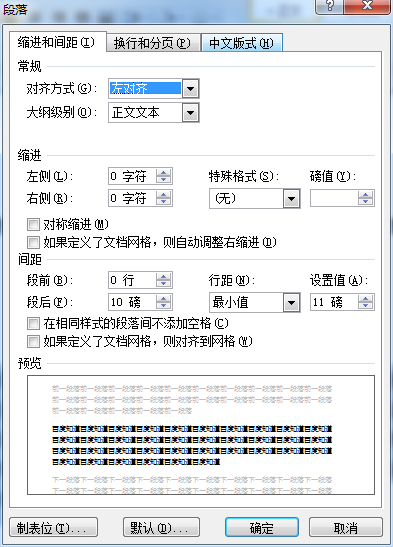Increase 段前 spacing with up arrow
Screen dimensions: 393x547
pyautogui.click(x=164, y=277)
